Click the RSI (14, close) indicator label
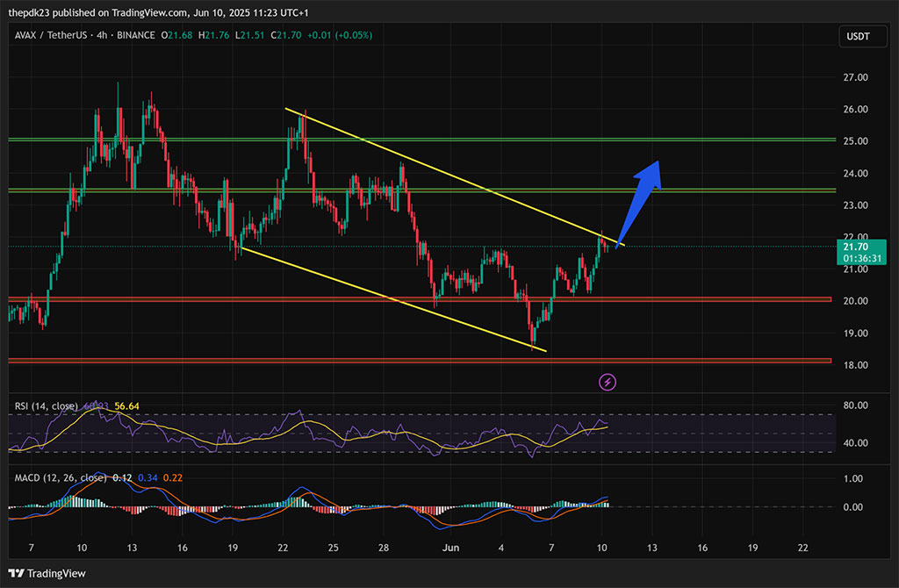899x588 pixels. (46, 406)
